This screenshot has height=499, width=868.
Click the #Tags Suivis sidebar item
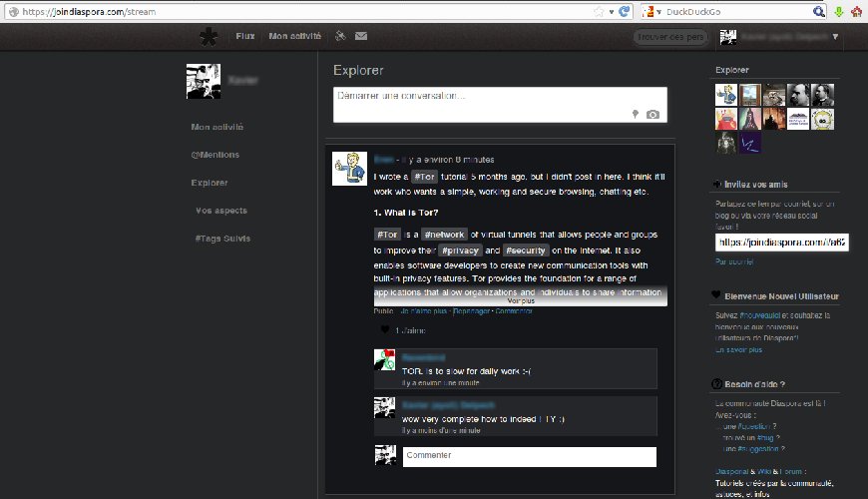coord(222,239)
